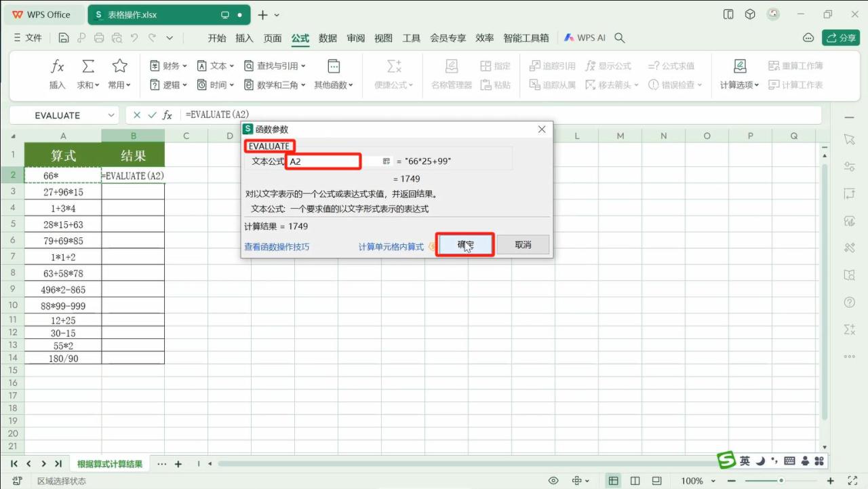
Task: Select the 根据算式计算结果 sheet tab
Action: coord(110,464)
